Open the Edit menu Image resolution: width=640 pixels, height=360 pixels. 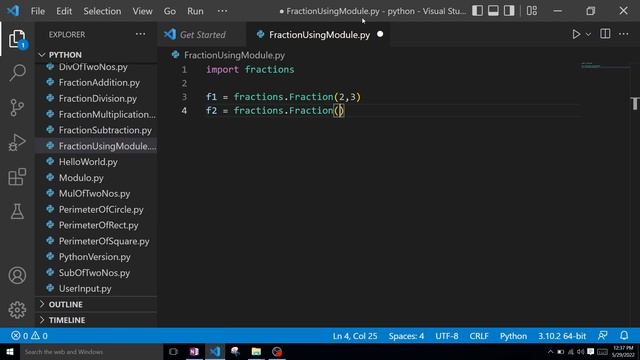[x=64, y=11]
